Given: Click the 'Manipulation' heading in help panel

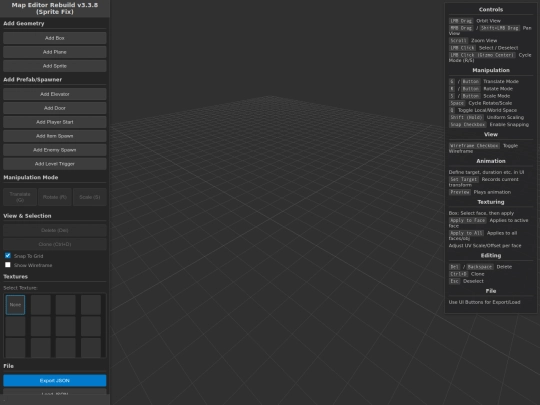Looking at the screenshot, I should pos(491,70).
